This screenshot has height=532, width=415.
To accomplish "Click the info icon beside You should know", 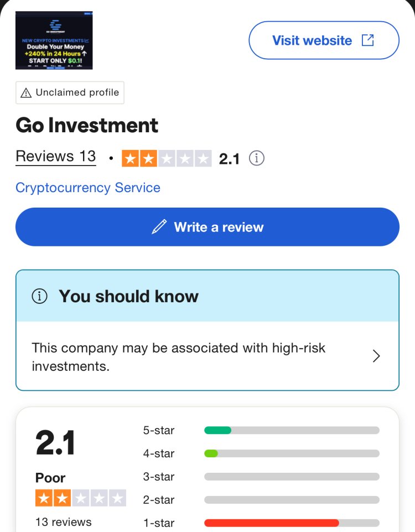I will point(40,296).
